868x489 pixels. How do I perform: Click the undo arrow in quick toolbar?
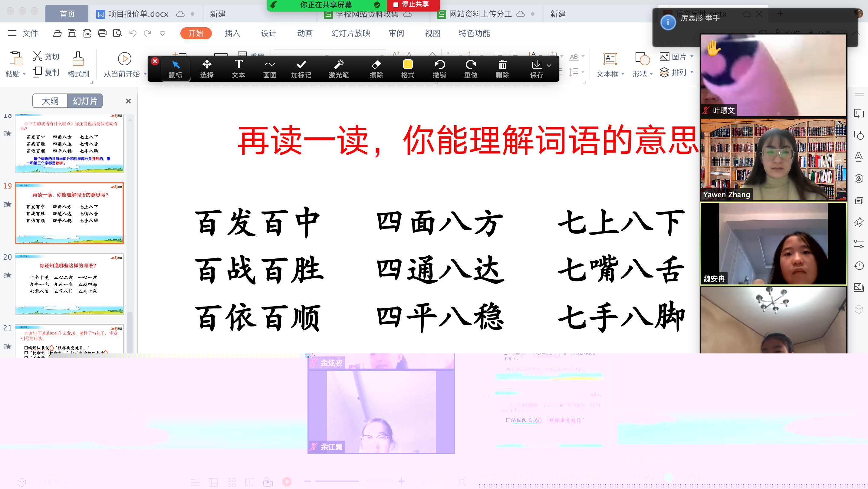pos(133,33)
